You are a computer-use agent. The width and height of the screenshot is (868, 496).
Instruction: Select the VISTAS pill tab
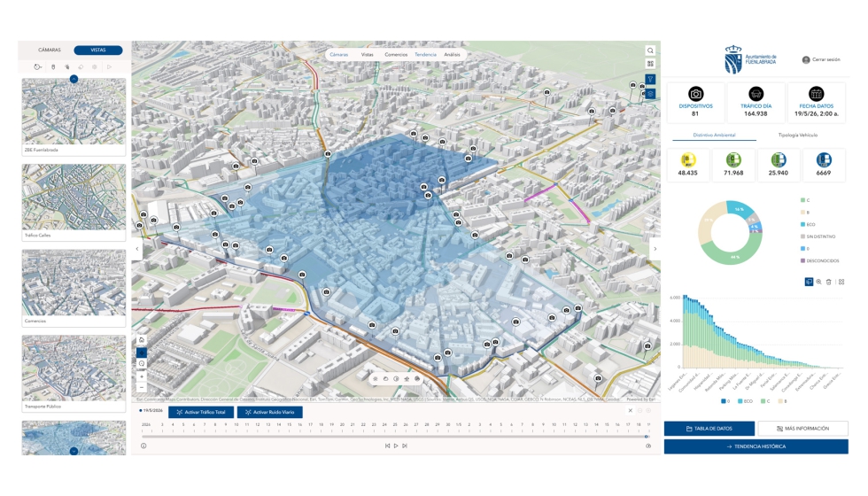tap(98, 50)
